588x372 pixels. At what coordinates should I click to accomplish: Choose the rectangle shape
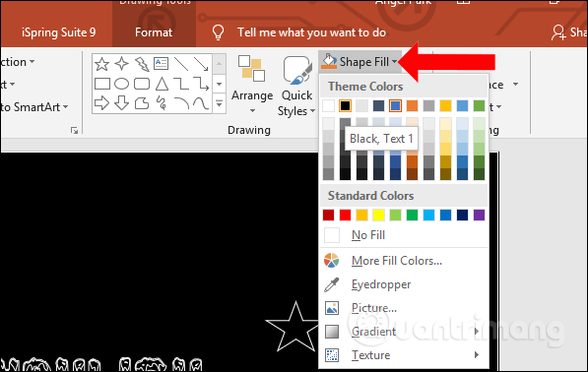[102, 84]
